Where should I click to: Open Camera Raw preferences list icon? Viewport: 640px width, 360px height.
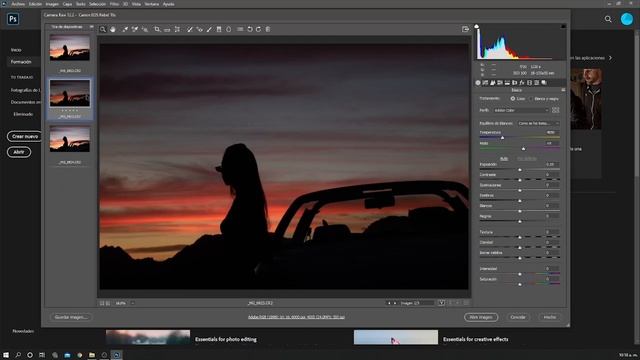pyautogui.click(x=240, y=29)
